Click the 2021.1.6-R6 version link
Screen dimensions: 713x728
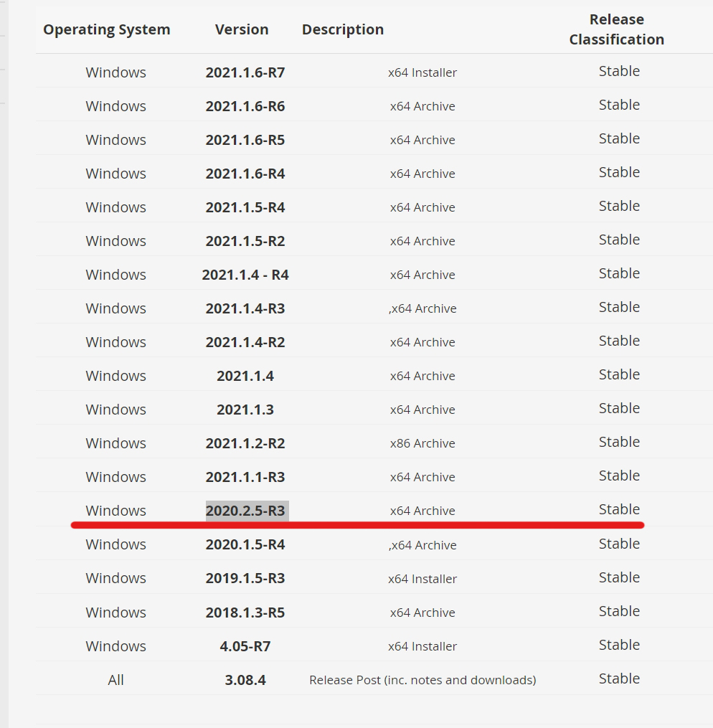pyautogui.click(x=245, y=106)
